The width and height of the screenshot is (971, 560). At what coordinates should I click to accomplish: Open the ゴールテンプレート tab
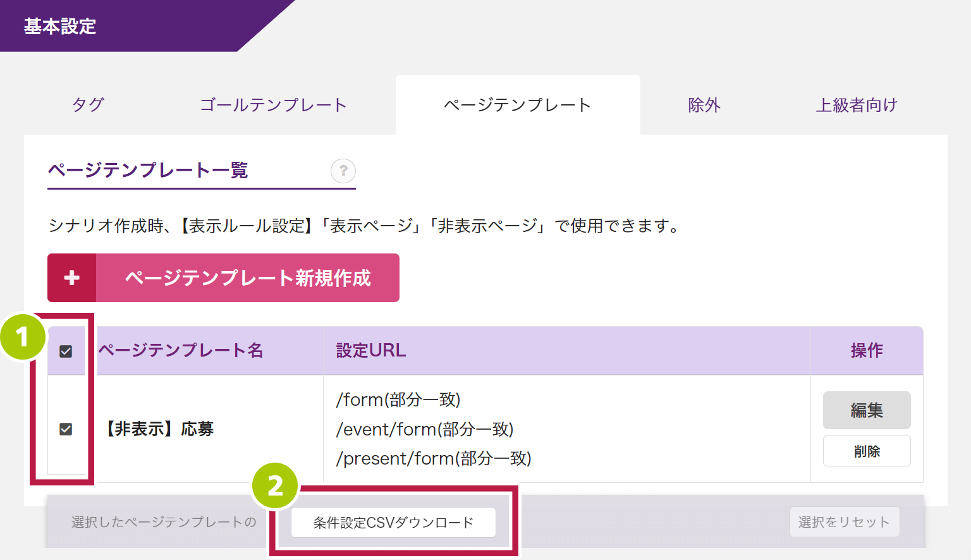click(x=273, y=105)
